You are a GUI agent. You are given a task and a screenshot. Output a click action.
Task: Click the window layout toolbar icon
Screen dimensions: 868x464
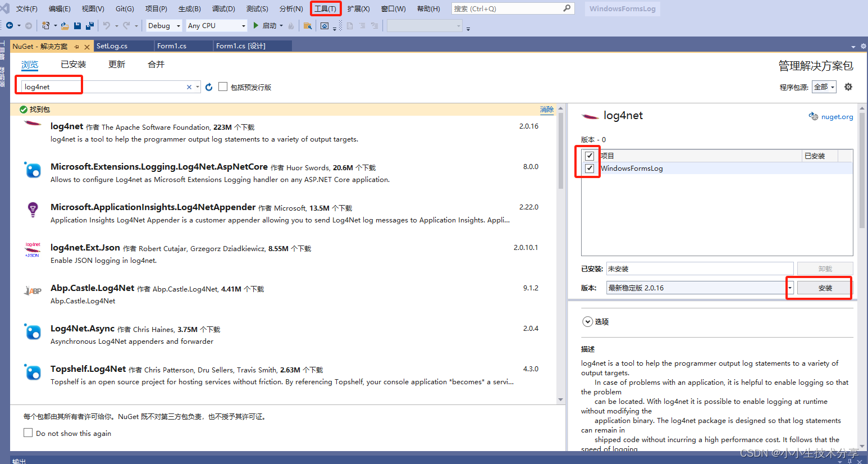point(325,25)
